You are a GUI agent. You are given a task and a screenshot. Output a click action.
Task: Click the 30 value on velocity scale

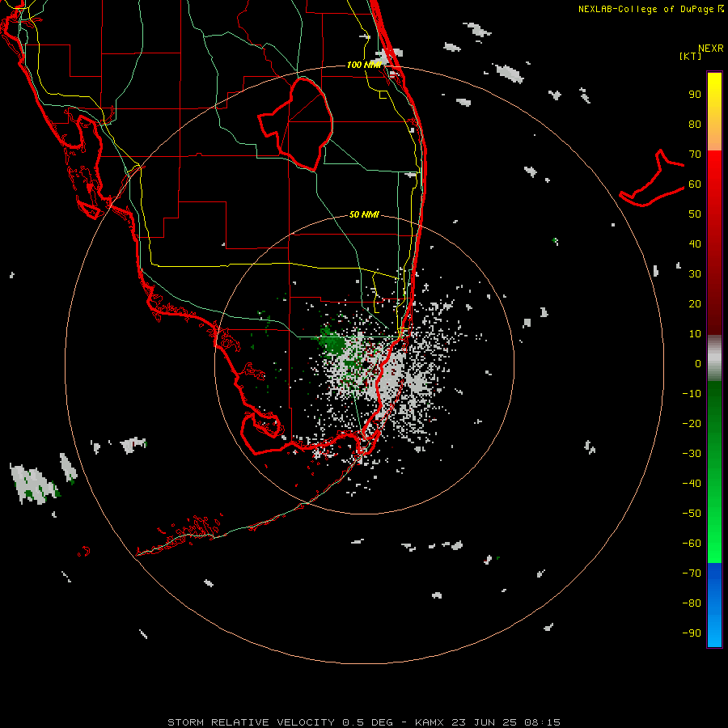[x=695, y=274]
